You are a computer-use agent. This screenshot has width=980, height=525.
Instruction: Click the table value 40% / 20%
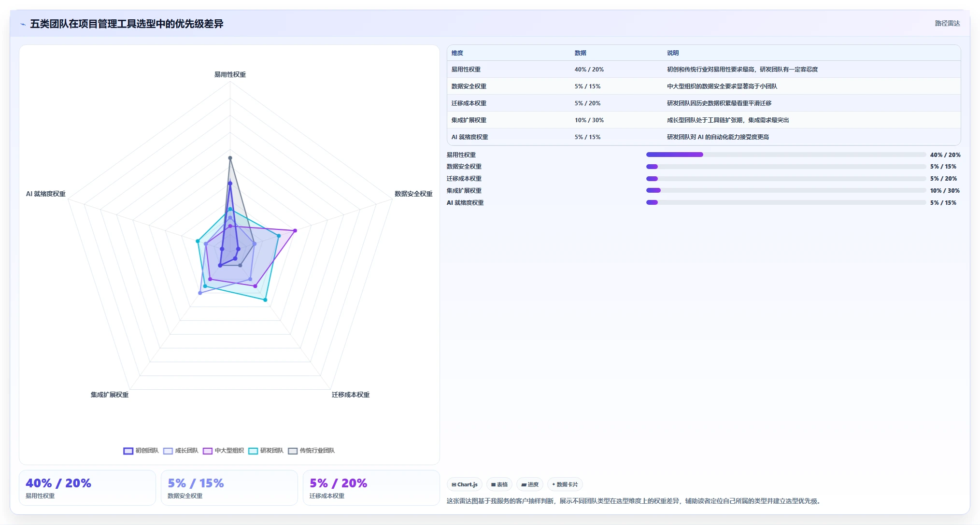[x=589, y=70]
